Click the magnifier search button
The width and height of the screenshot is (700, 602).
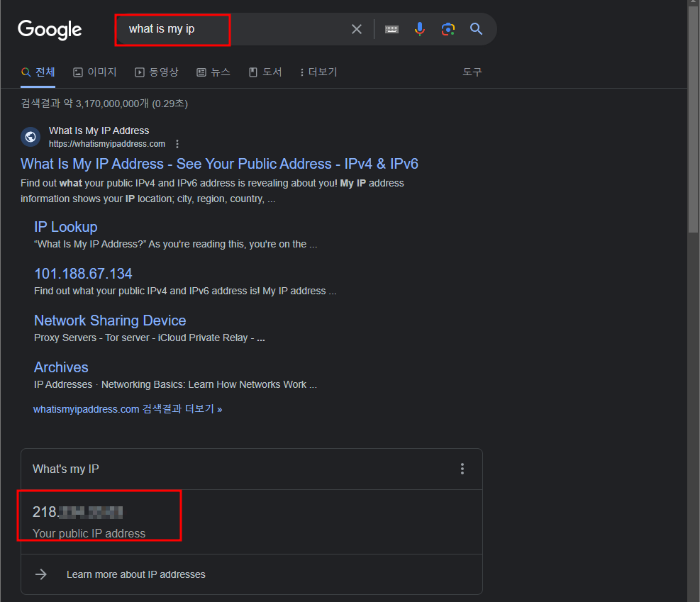[477, 29]
